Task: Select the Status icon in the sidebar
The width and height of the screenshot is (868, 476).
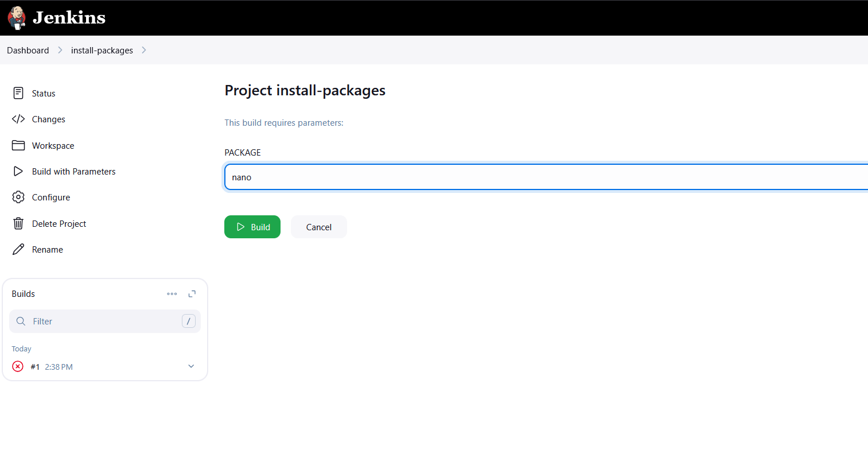Action: [18, 92]
